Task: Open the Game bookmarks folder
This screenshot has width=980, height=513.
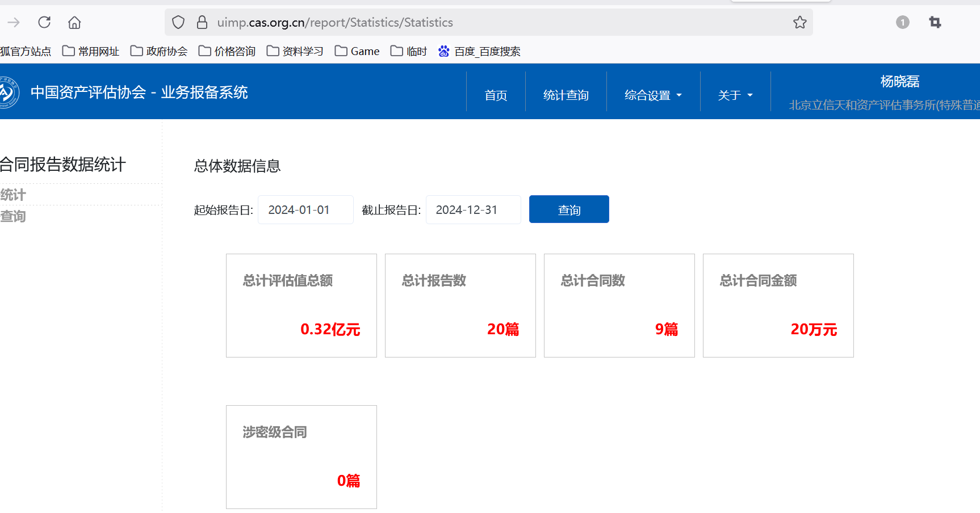Action: (x=357, y=52)
